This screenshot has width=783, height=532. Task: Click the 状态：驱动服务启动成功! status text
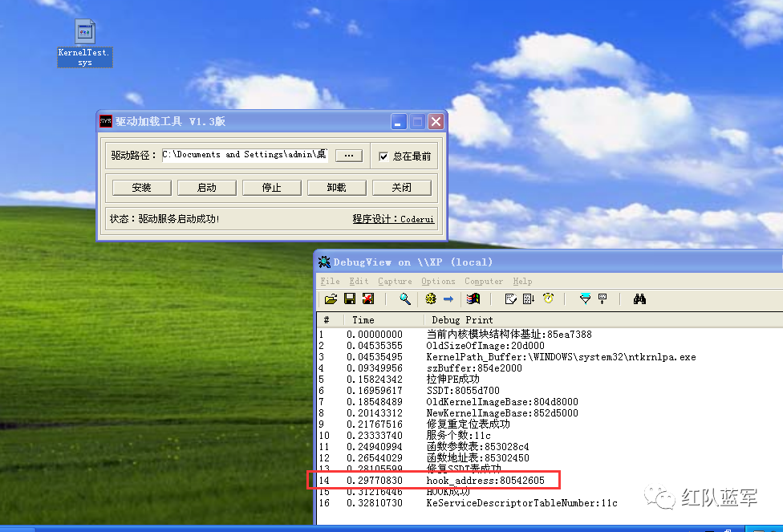click(x=164, y=219)
